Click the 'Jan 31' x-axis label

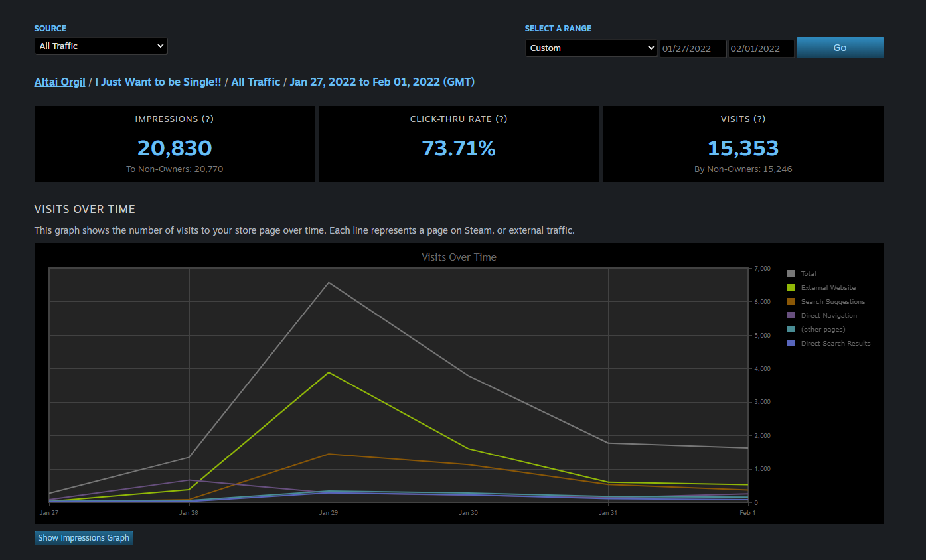click(x=608, y=513)
